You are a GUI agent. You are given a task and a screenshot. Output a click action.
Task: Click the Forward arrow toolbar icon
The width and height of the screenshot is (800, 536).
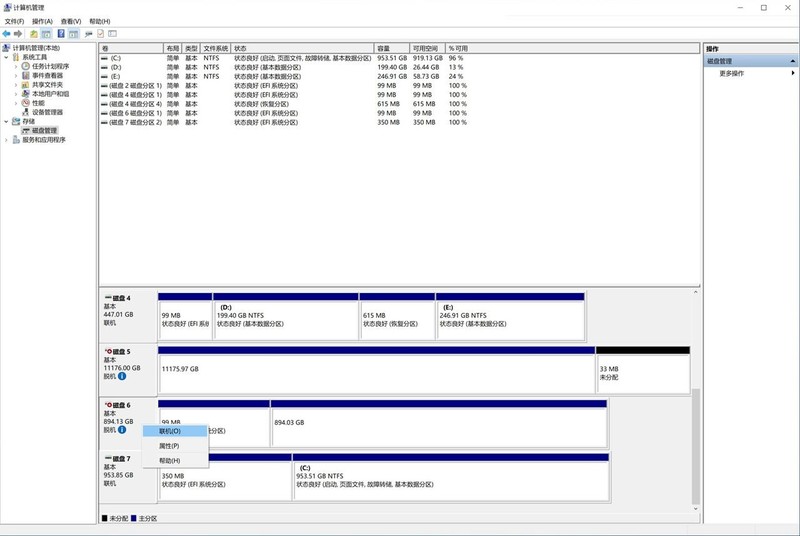pos(18,34)
